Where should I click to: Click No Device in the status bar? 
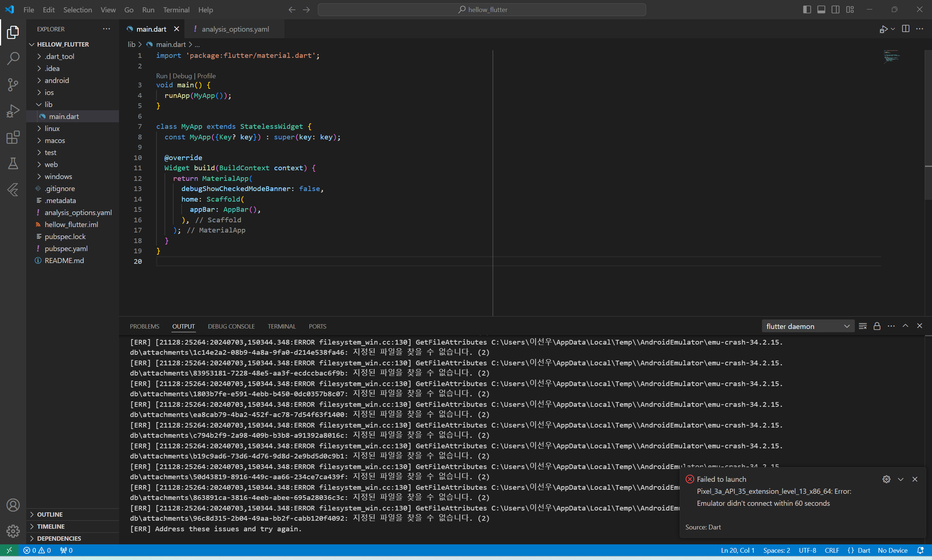click(x=892, y=551)
